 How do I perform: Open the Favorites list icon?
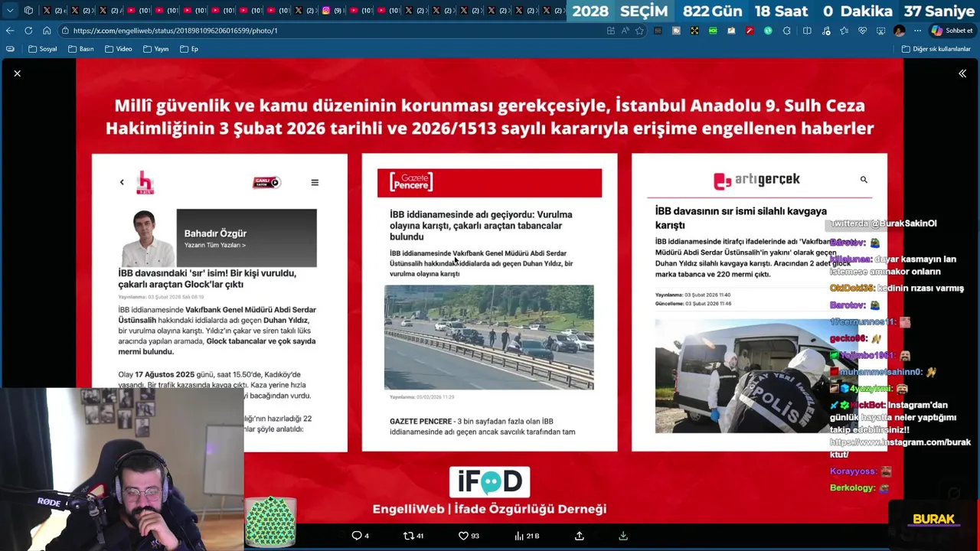pos(844,31)
